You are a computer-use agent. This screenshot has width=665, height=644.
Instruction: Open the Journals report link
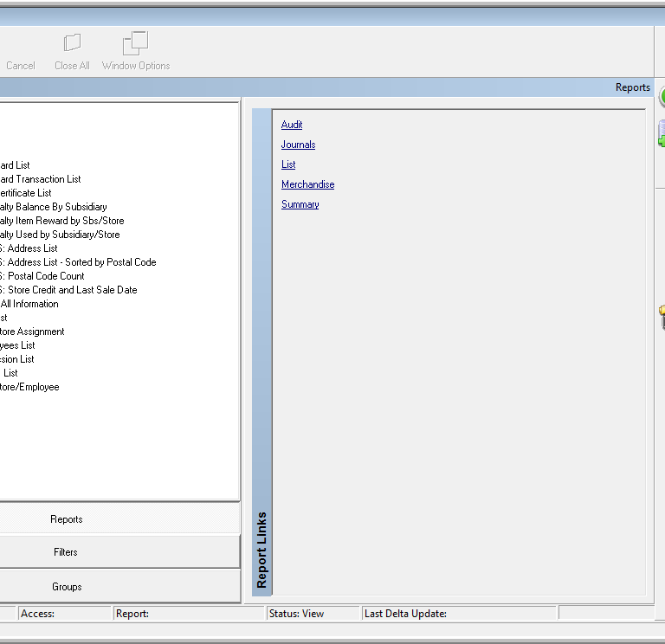point(298,145)
